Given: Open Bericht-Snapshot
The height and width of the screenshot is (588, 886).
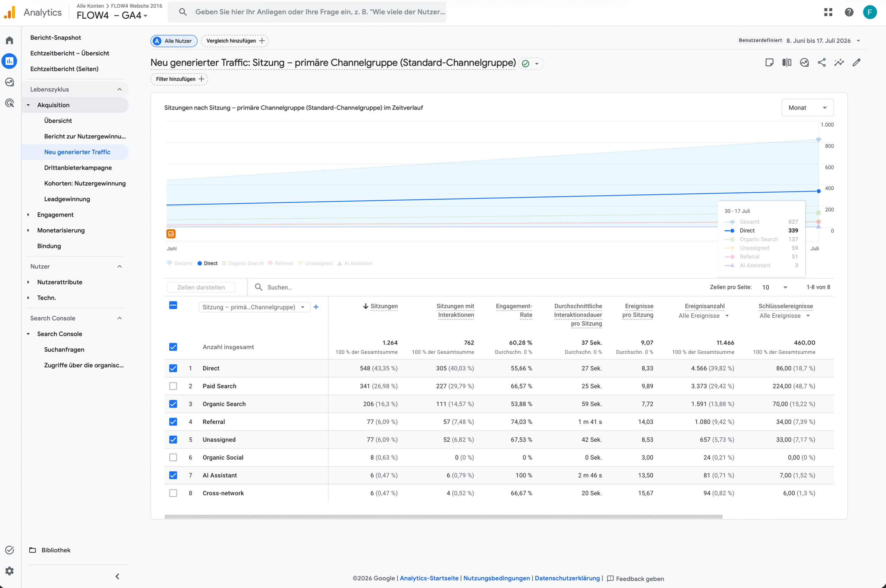Looking at the screenshot, I should pos(55,37).
